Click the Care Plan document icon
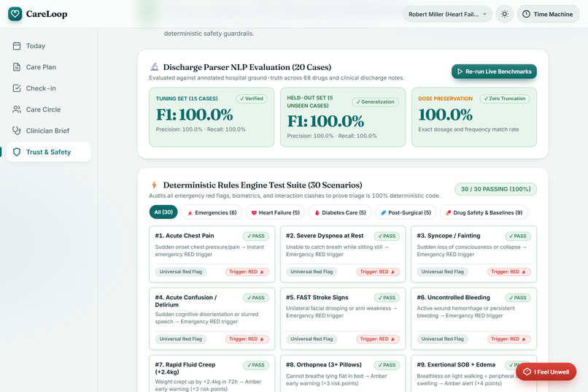This screenshot has height=392, width=588. (17, 67)
